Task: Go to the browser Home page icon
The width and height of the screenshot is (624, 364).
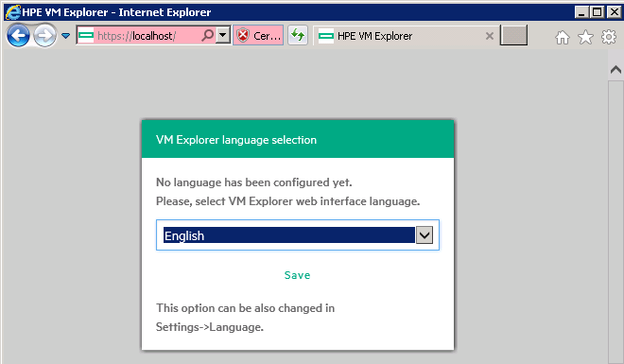Action: [563, 38]
